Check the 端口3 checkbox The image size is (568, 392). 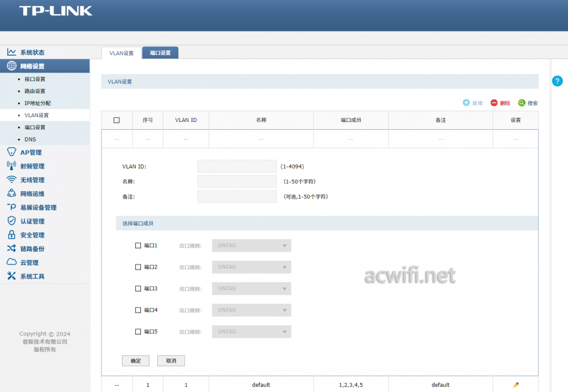click(138, 288)
